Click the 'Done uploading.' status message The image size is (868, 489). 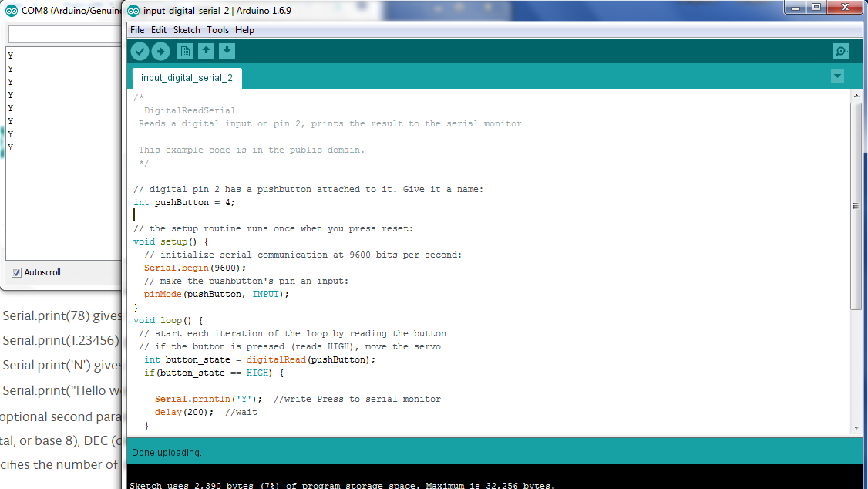click(167, 453)
